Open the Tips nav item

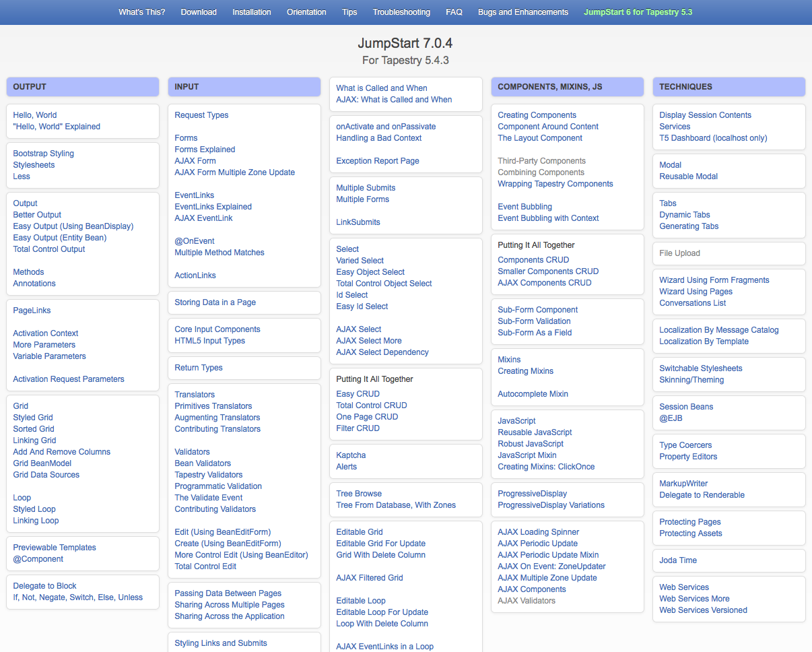349,12
